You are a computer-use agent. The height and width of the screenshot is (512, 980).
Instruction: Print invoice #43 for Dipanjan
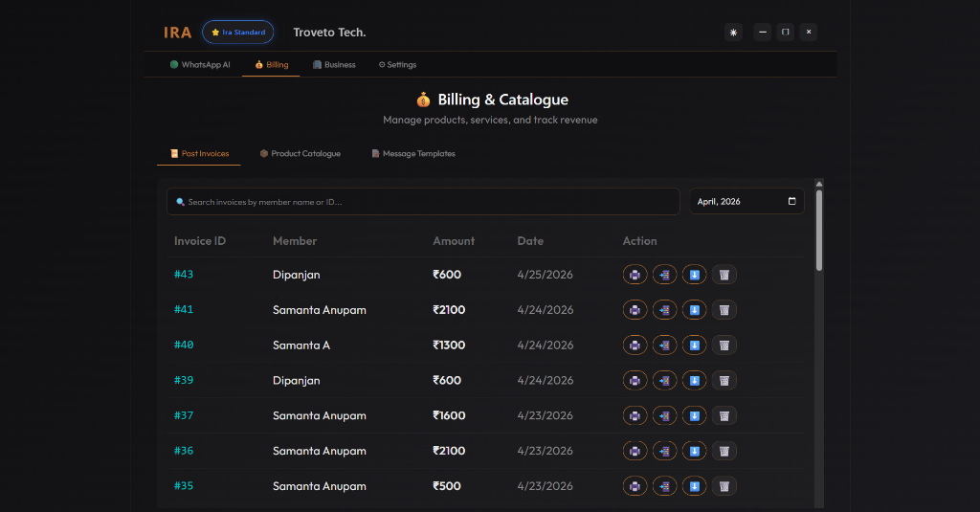[635, 275]
